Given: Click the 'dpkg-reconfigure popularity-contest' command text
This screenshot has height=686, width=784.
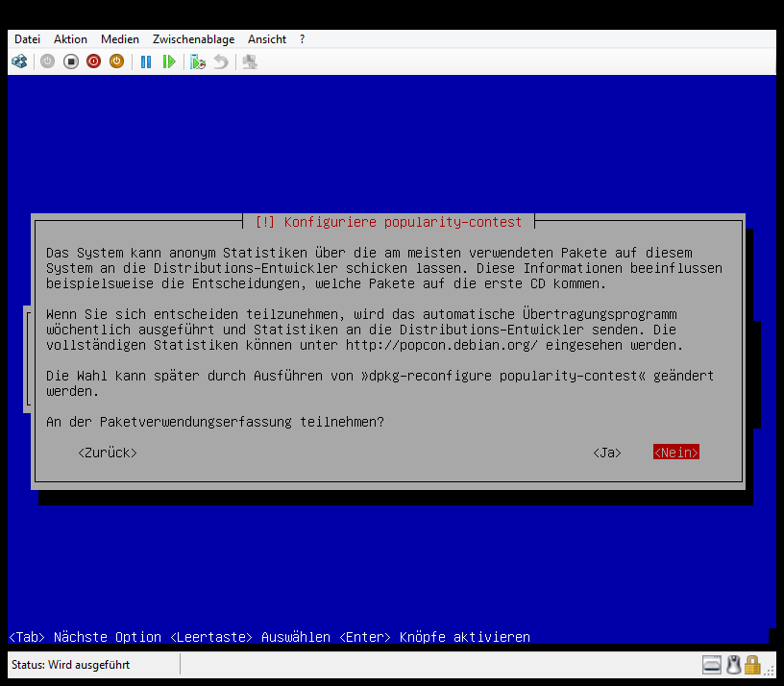Looking at the screenshot, I should click(503, 376).
